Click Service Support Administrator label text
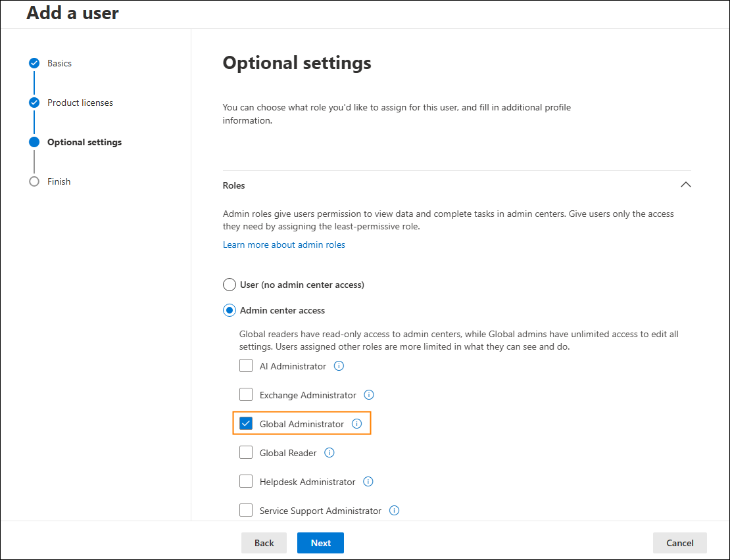The width and height of the screenshot is (730, 560). point(320,511)
